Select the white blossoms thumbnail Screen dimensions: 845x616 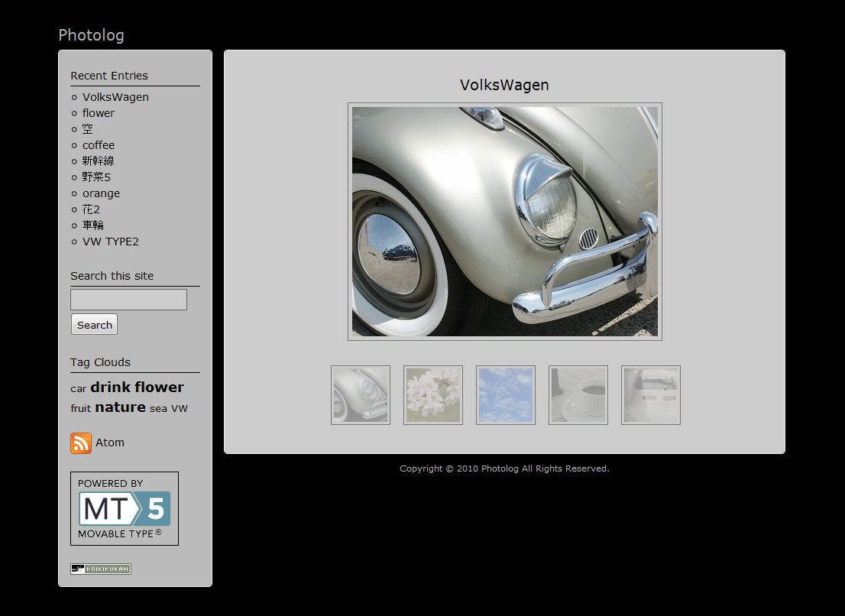[433, 395]
